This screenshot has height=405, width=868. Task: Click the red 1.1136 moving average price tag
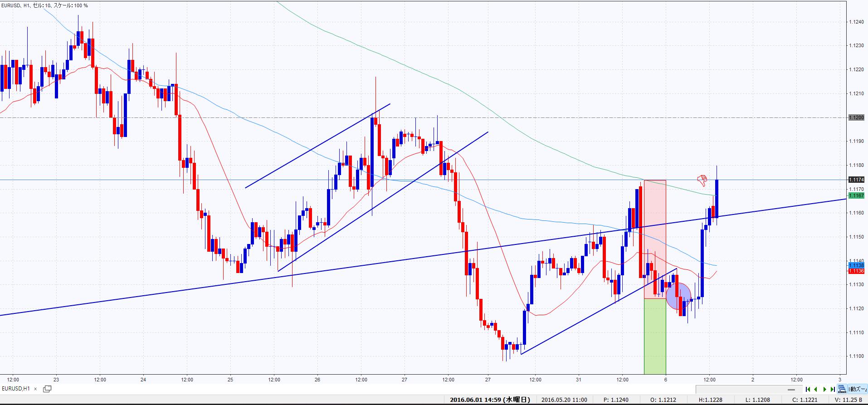coord(857,271)
